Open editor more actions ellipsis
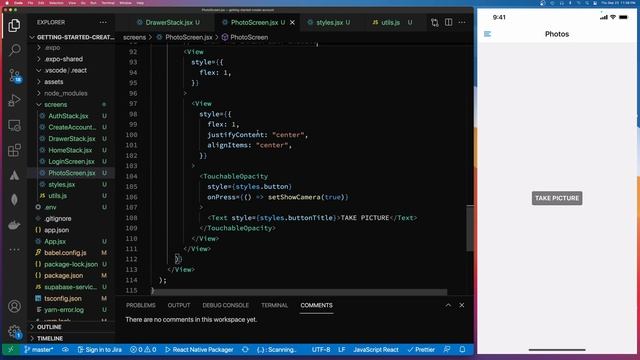The width and height of the screenshot is (640, 360). (x=462, y=22)
